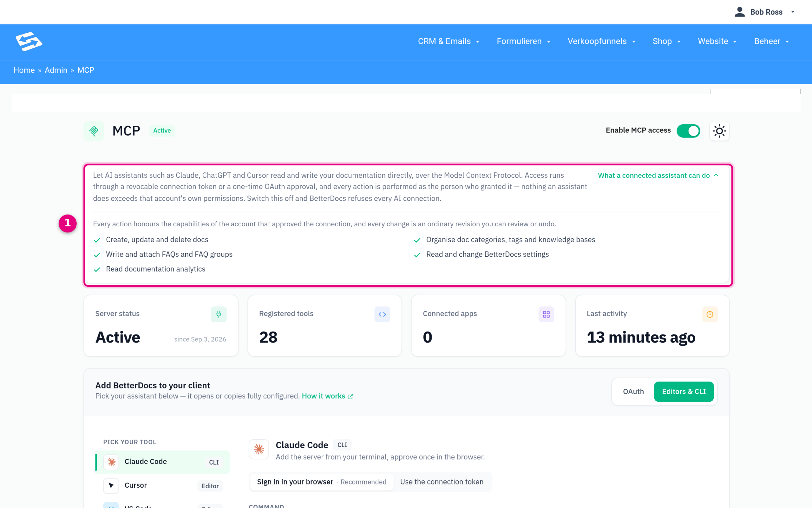Expand the Shop menu

coord(666,41)
